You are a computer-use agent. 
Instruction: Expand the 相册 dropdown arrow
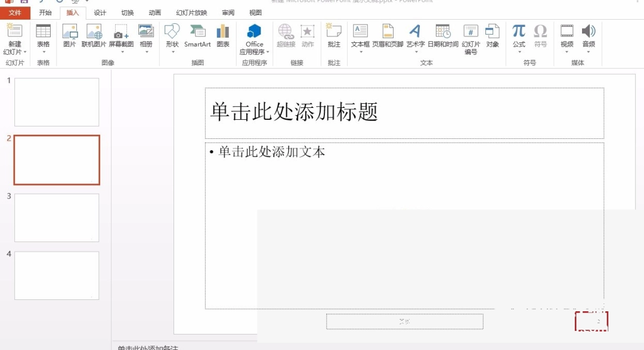[147, 52]
